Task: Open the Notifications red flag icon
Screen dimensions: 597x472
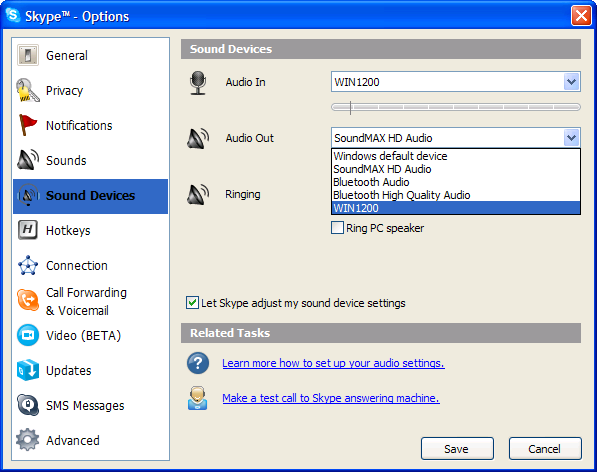Action: coord(28,125)
